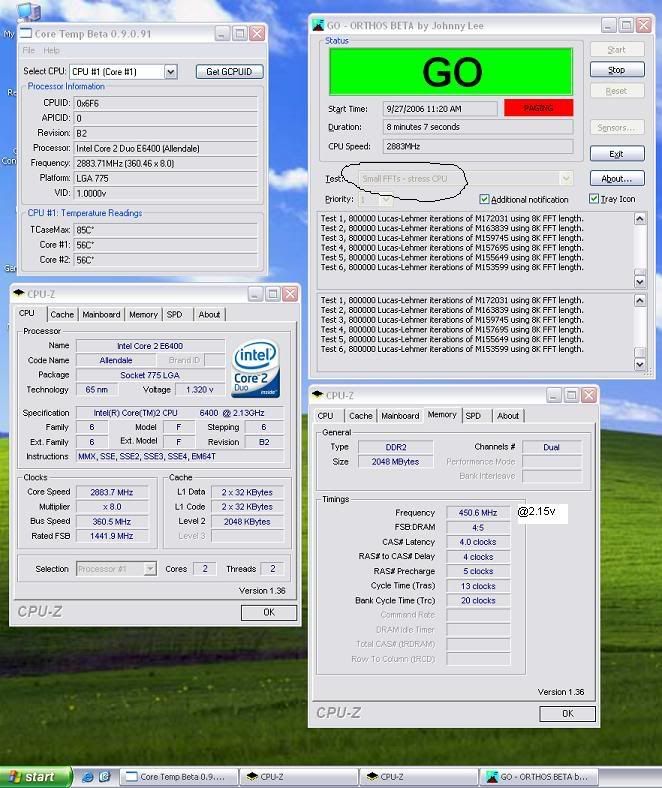Click Rated FSB value 1441.9 MHz
Viewport: 662px width, 788px height.
[112, 536]
